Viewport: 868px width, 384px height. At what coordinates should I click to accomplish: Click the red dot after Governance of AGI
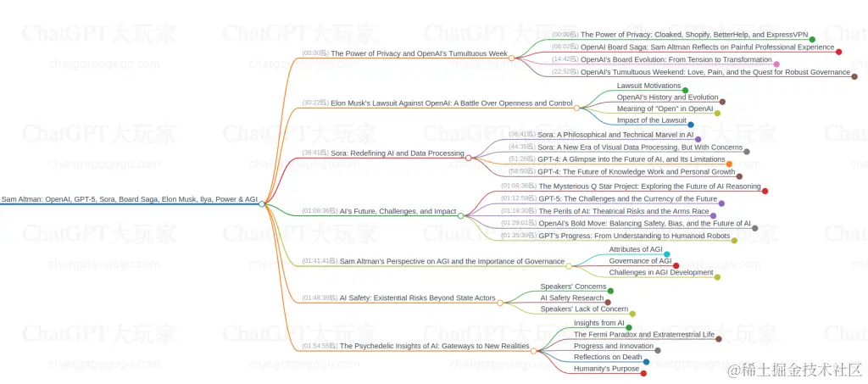[676, 265]
